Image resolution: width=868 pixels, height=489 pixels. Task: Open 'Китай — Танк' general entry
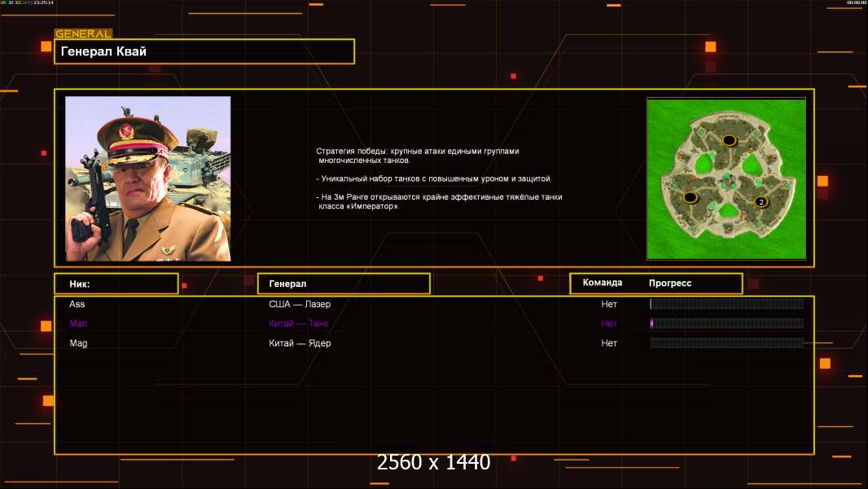point(299,324)
